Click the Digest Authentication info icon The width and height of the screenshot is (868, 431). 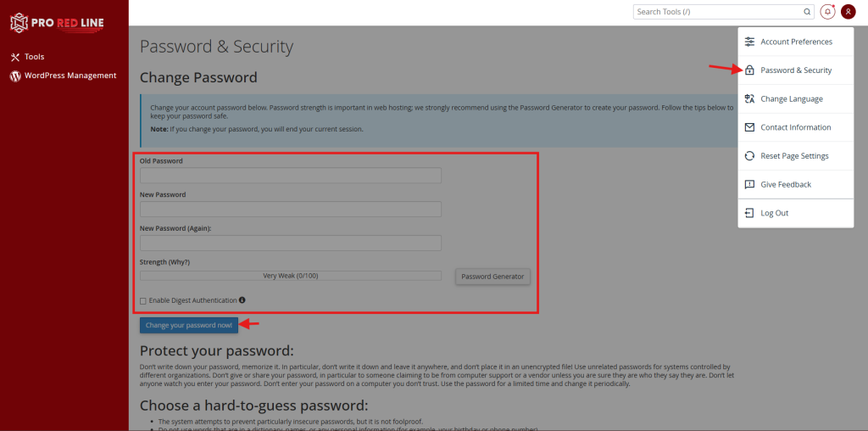tap(242, 300)
